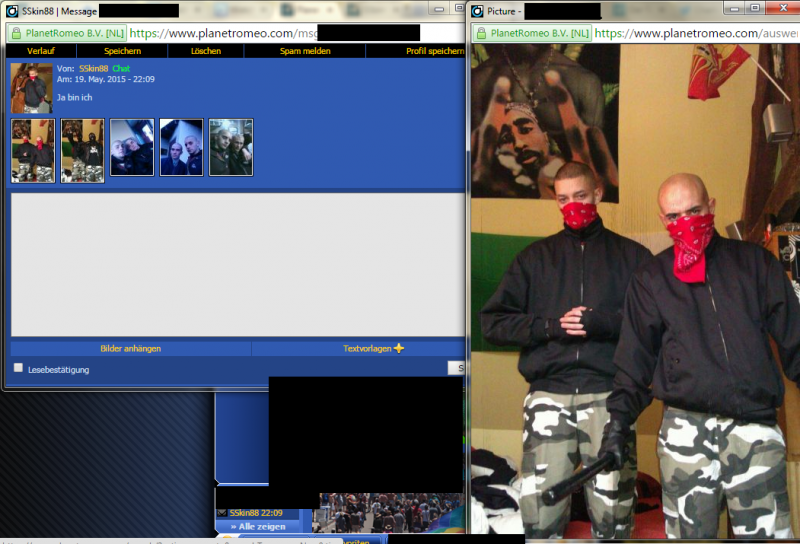Screen dimensions: 800x544
Task: Click the envelope icon beside the 22:09 message
Action: click(222, 513)
